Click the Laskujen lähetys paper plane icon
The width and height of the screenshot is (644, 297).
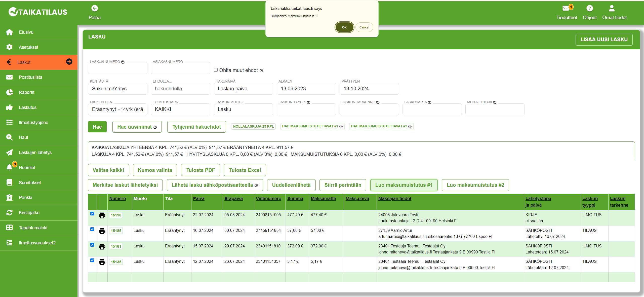coord(9,153)
